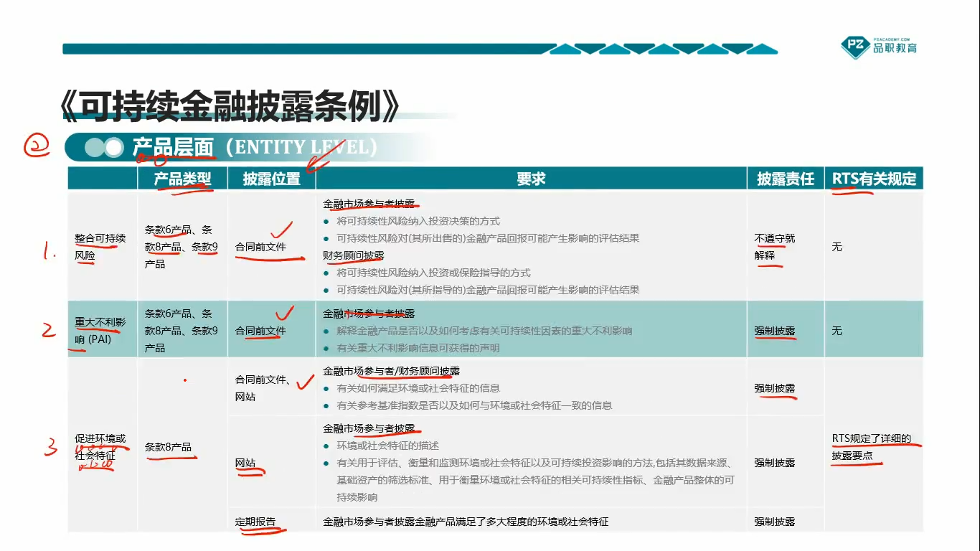Click the 产品类型 column header
Image resolution: width=980 pixels, height=551 pixels.
[182, 179]
